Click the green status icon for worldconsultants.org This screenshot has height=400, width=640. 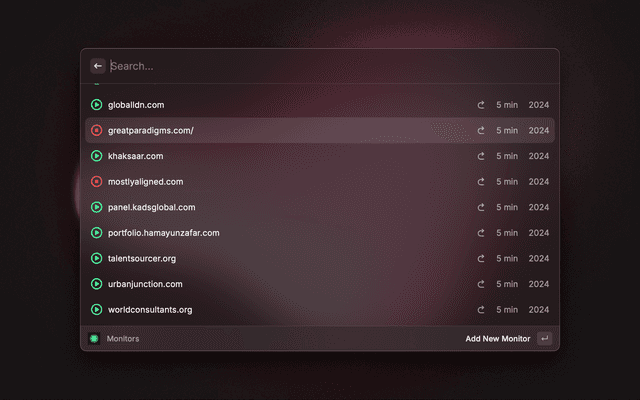(x=96, y=310)
